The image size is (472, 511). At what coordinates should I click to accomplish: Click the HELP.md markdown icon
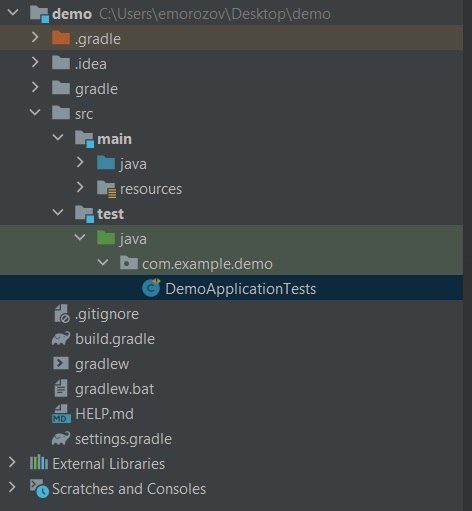tap(61, 414)
